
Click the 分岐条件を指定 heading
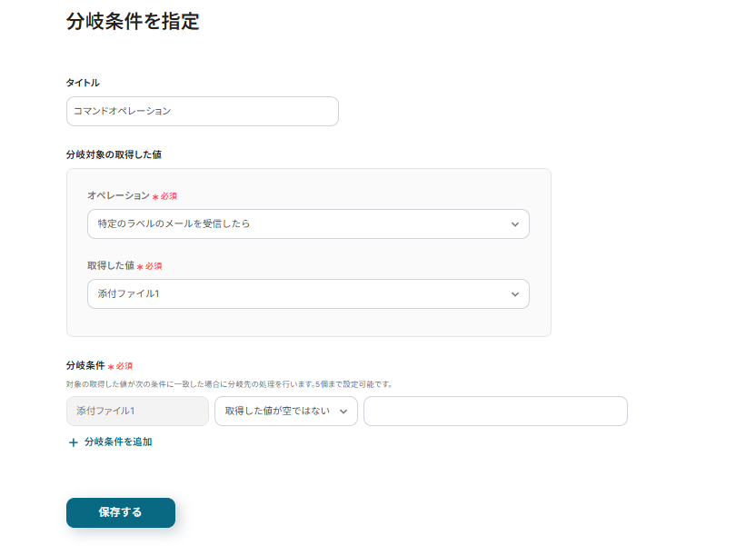tap(133, 21)
